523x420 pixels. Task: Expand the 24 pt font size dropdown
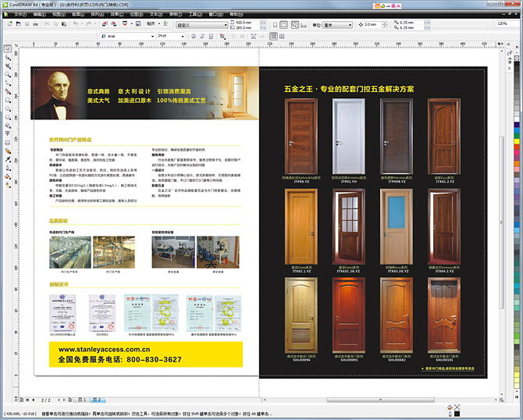[x=184, y=36]
